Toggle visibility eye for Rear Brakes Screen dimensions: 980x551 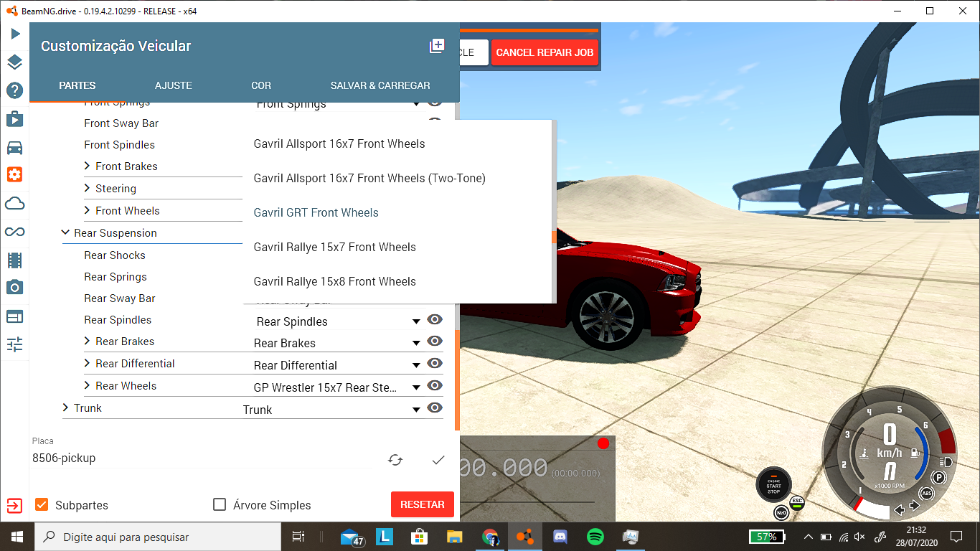click(x=435, y=341)
